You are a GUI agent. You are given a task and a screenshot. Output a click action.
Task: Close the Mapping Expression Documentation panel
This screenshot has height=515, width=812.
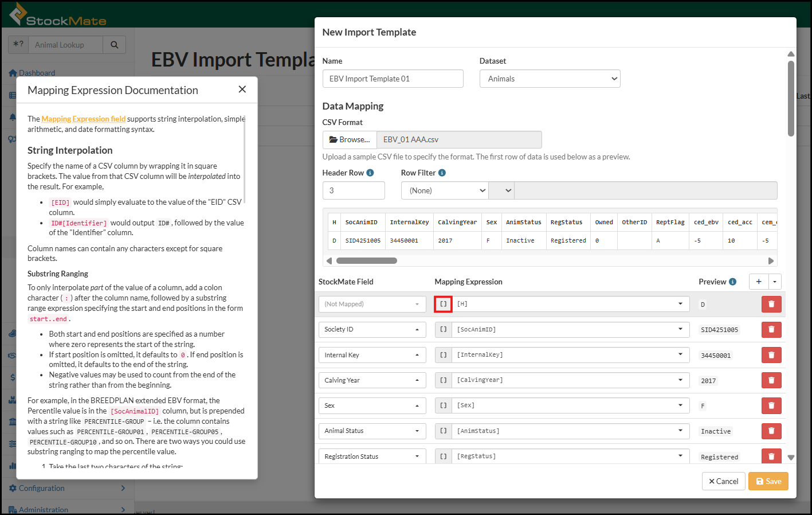tap(242, 89)
